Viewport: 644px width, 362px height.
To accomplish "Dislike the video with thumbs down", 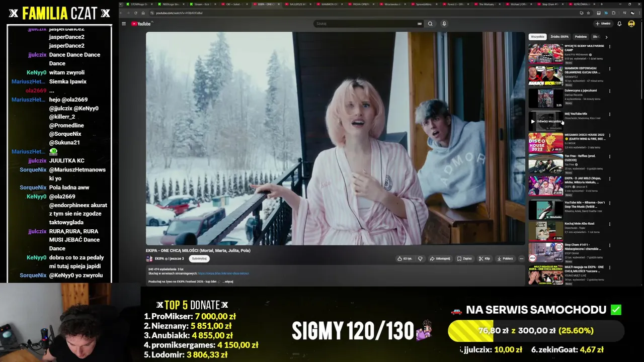I will pyautogui.click(x=420, y=258).
